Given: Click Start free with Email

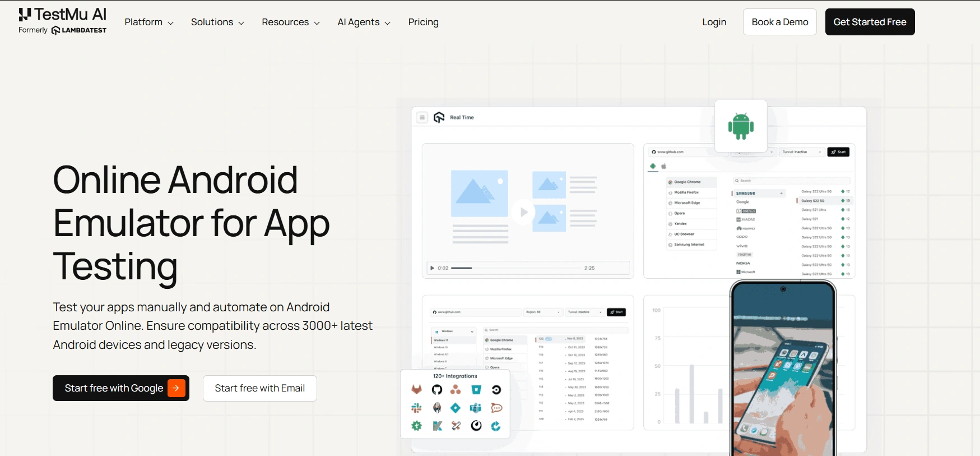Looking at the screenshot, I should 260,388.
